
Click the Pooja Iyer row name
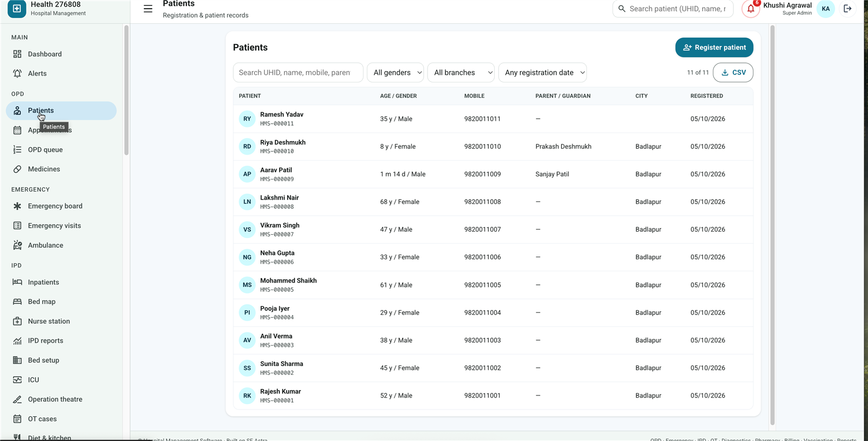click(x=275, y=309)
